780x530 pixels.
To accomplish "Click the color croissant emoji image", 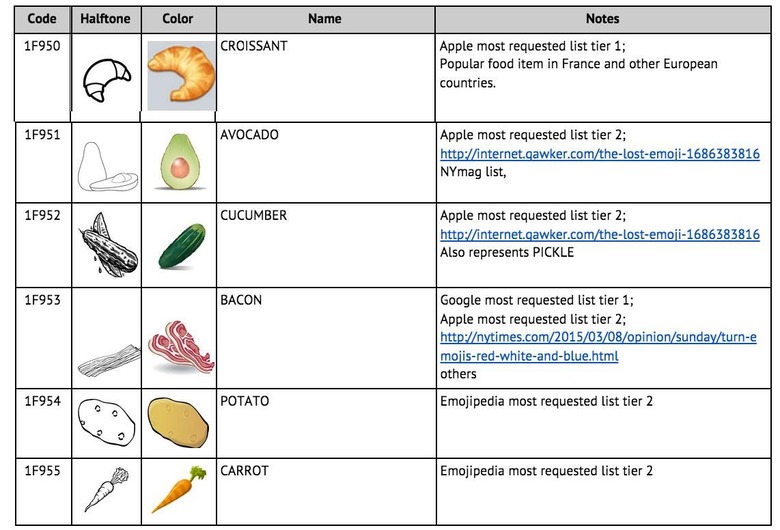I will (181, 75).
